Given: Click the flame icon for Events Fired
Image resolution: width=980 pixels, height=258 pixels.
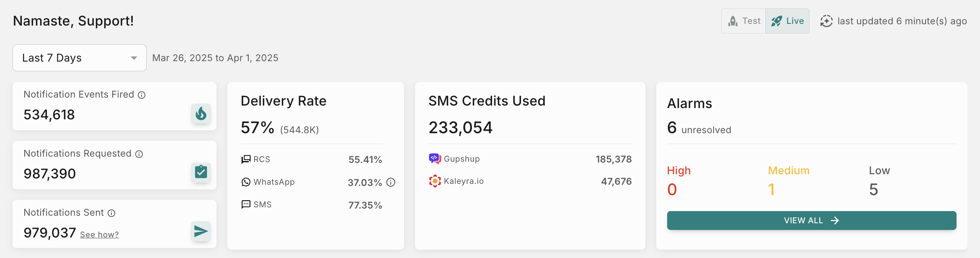Looking at the screenshot, I should (x=201, y=114).
